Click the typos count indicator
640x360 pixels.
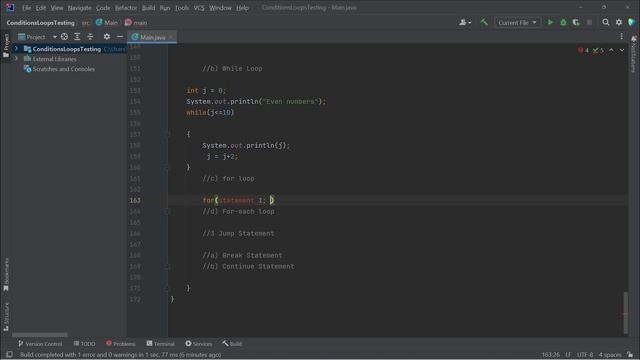click(598, 50)
